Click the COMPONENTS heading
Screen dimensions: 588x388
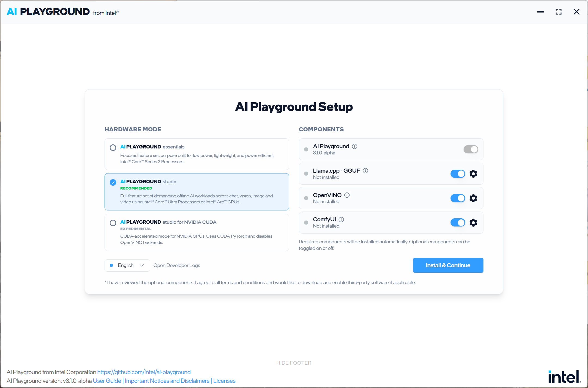pyautogui.click(x=321, y=129)
